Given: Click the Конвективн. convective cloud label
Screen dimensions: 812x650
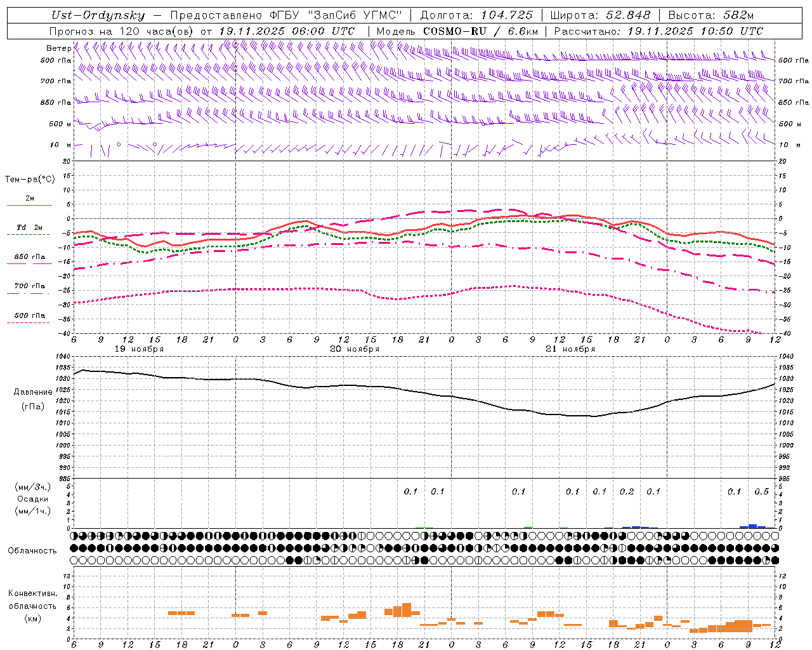Looking at the screenshot, I should click(33, 594).
